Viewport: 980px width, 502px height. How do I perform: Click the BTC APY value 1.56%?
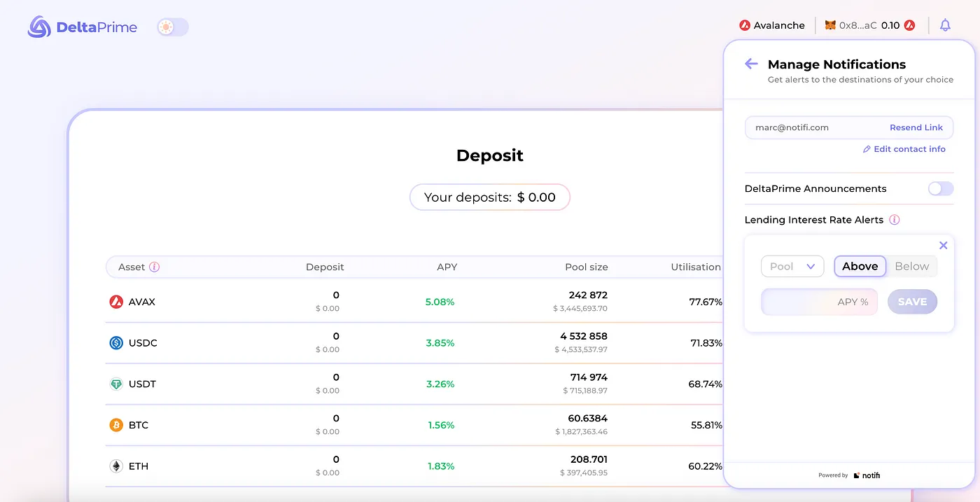(x=441, y=425)
